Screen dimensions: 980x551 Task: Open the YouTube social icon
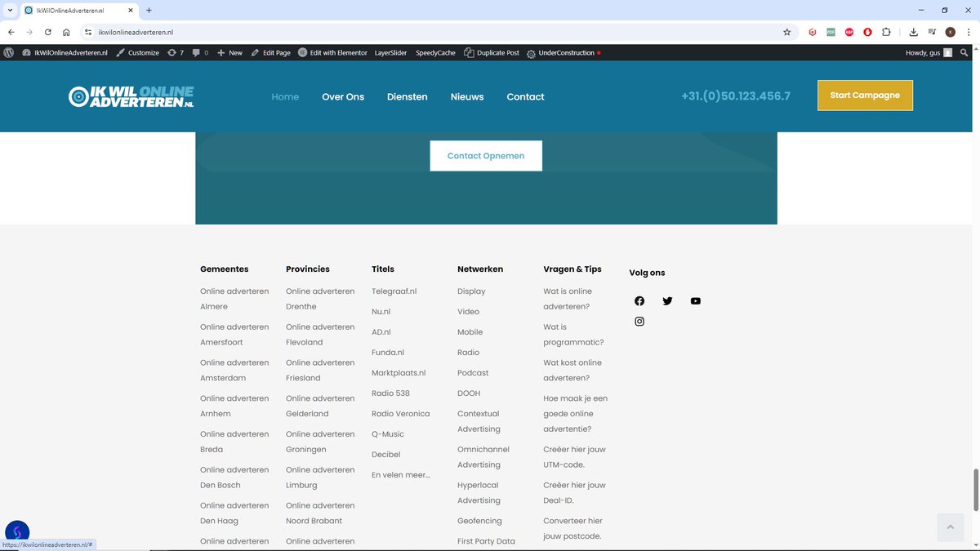[x=695, y=301]
